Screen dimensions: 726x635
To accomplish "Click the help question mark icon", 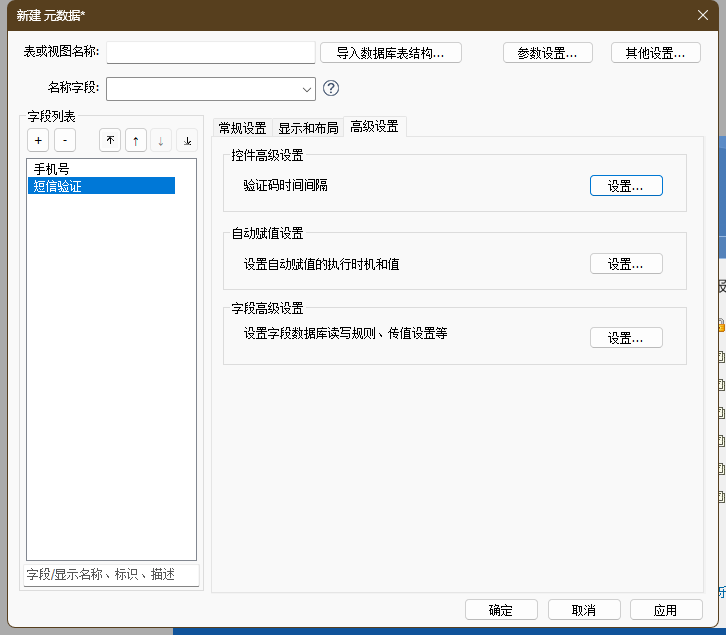I will click(x=331, y=89).
